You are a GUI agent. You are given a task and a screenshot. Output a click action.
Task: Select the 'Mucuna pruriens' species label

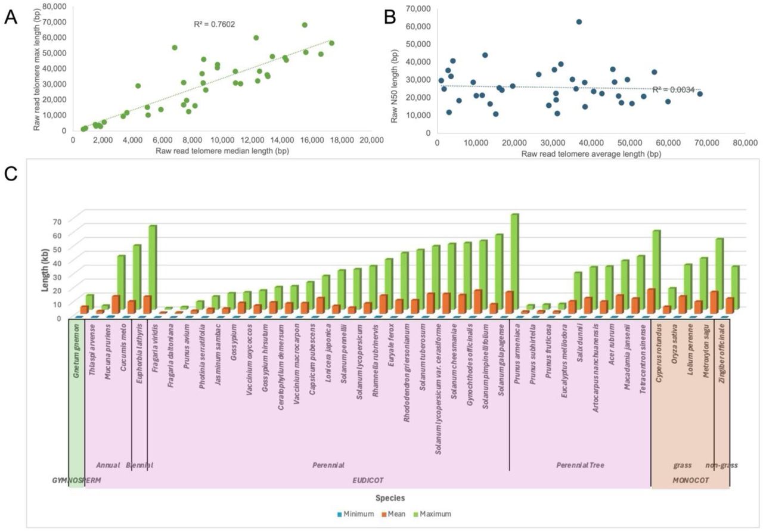(x=108, y=353)
